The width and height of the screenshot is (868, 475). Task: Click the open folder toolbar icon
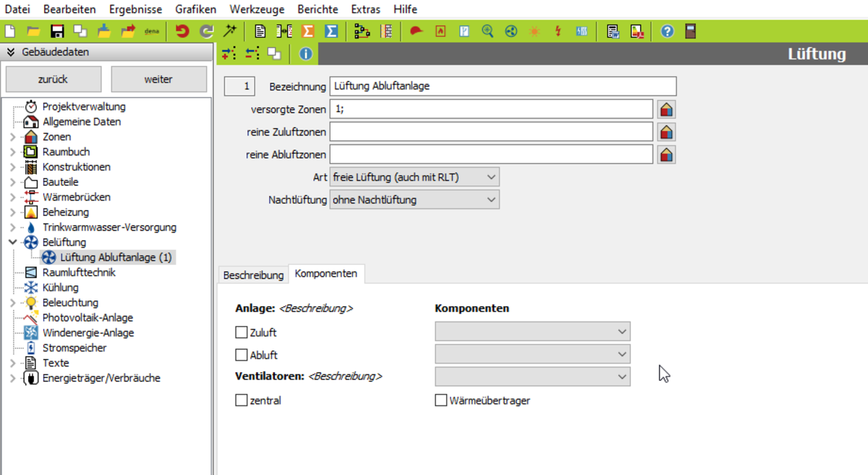33,31
